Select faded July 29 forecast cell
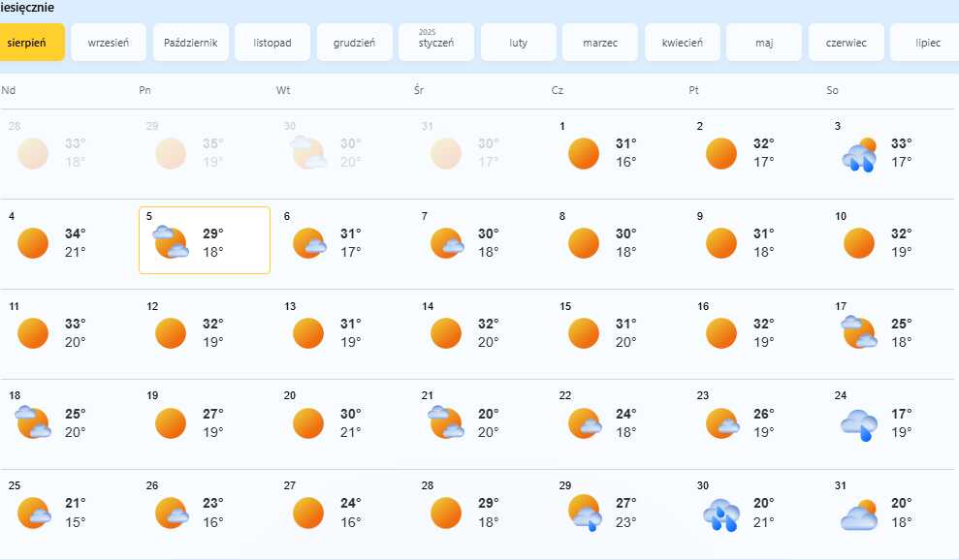The image size is (959, 560). [205, 153]
